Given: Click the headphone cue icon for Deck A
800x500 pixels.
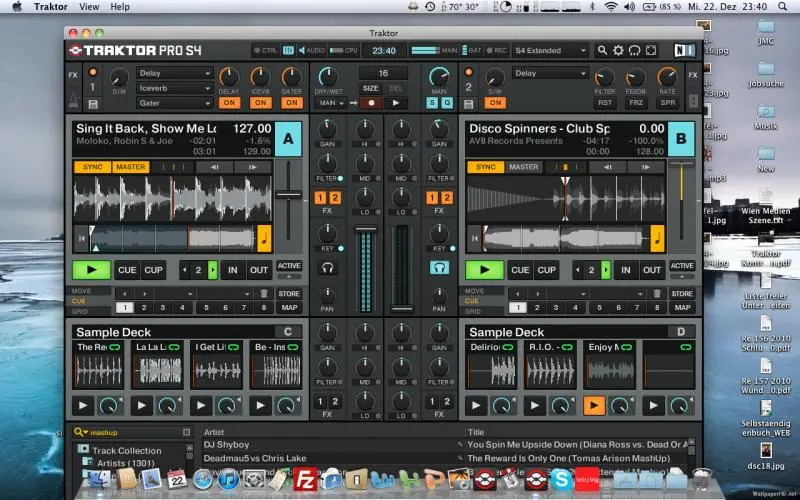Looking at the screenshot, I should coord(328,267).
